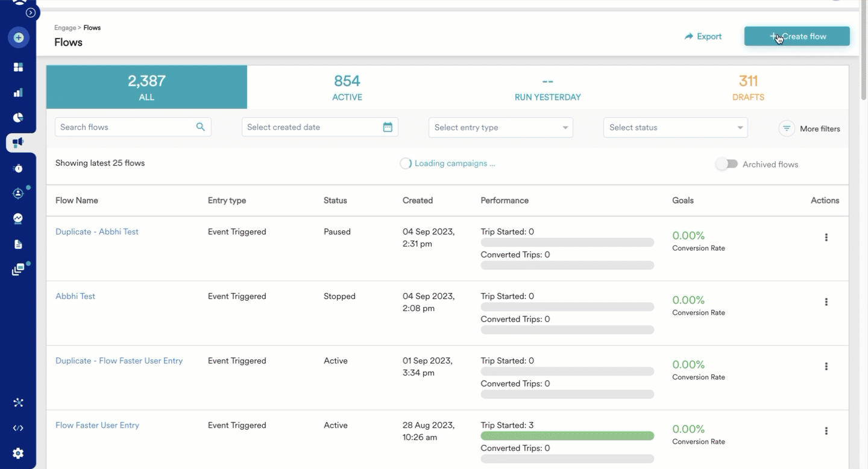Open the search flows magnifier icon

click(x=201, y=127)
